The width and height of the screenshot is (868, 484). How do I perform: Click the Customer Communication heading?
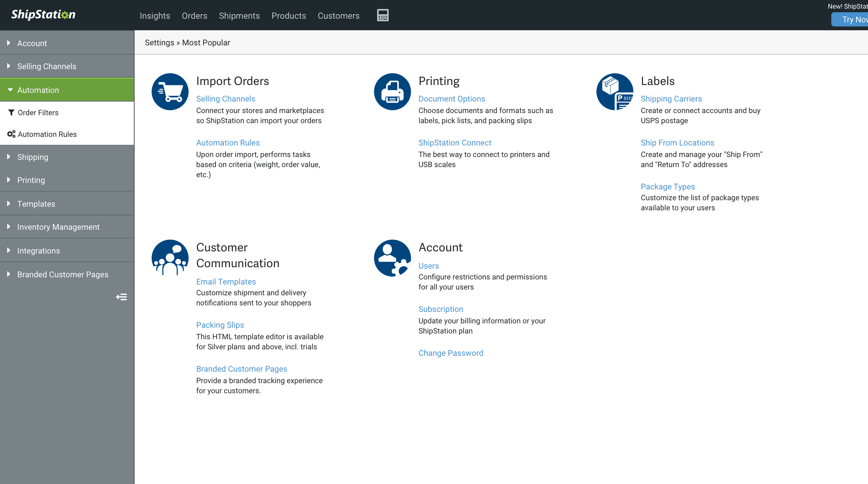[x=238, y=255]
